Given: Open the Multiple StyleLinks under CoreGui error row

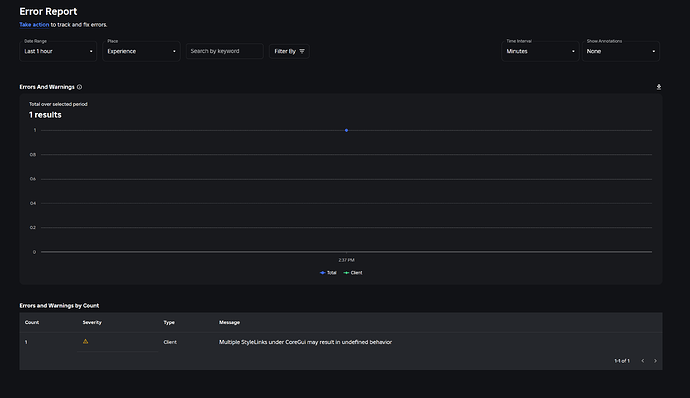Looking at the screenshot, I should click(x=341, y=342).
